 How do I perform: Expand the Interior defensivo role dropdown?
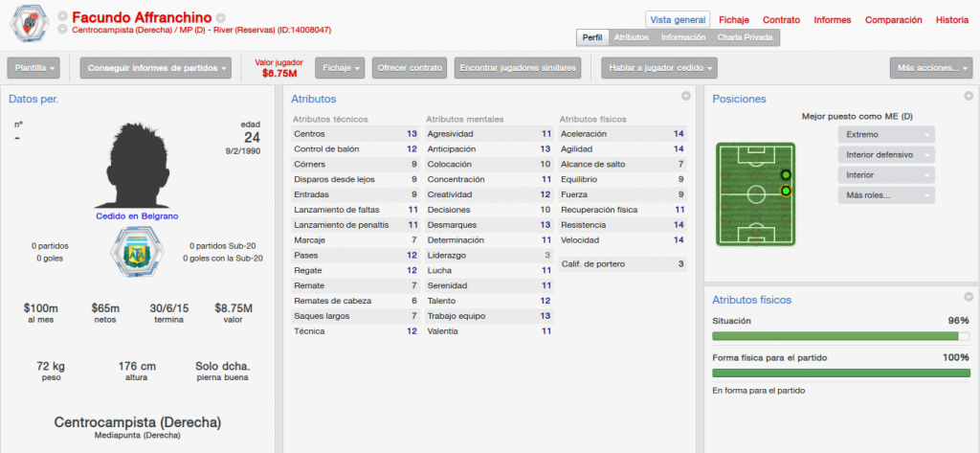coord(886,154)
